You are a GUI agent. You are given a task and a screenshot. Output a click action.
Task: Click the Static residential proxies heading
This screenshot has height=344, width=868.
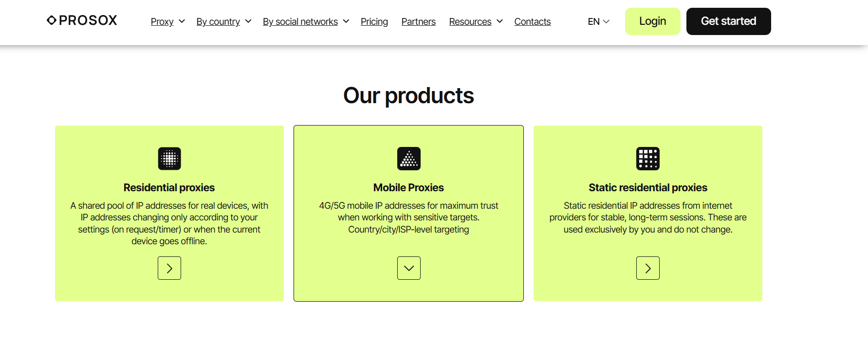648,188
